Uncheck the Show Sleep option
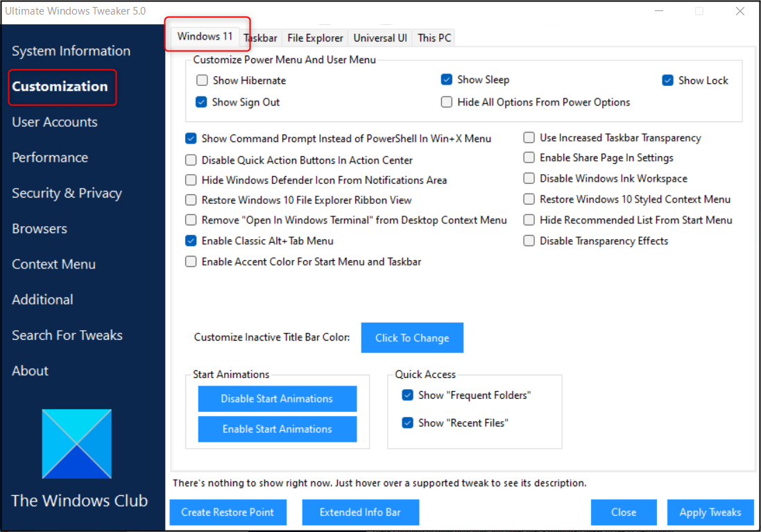The image size is (761, 532). pos(447,79)
